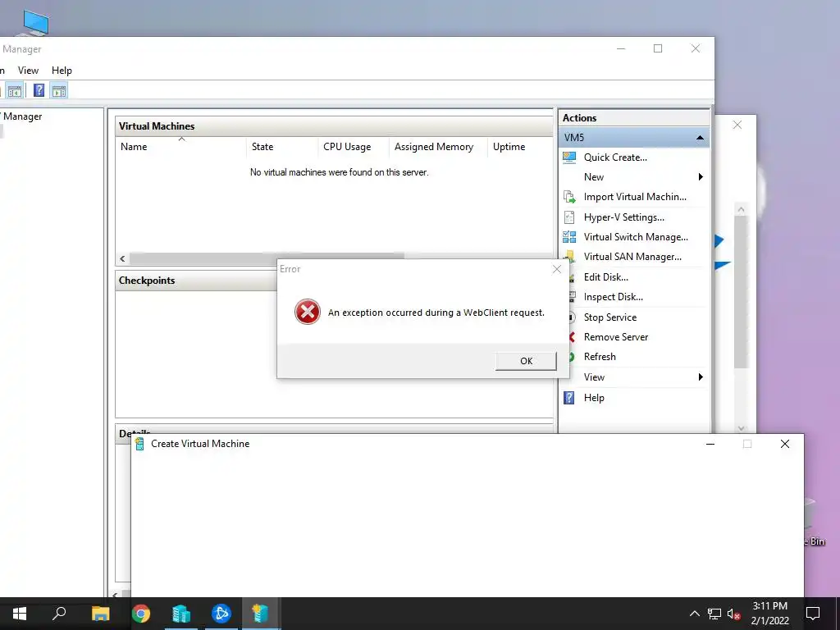Open Virtual Switch Manager icon
This screenshot has height=630, width=840.
click(x=569, y=237)
